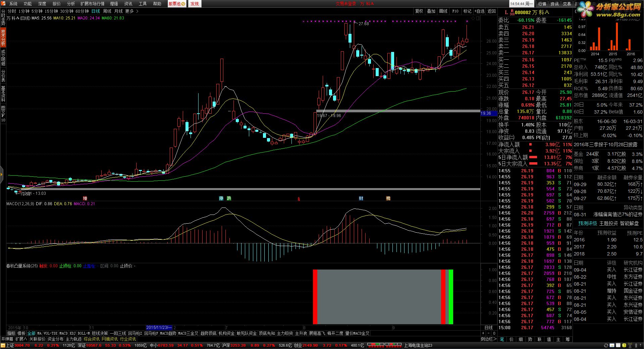Viewport: 644px width, 349px height.
Task: Click the 跌 event marker under chart
Action: (x=229, y=198)
